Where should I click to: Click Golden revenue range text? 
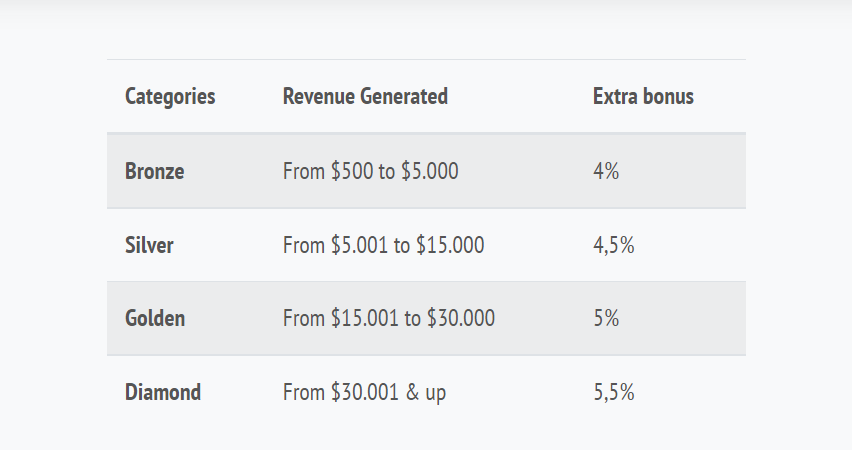click(389, 319)
